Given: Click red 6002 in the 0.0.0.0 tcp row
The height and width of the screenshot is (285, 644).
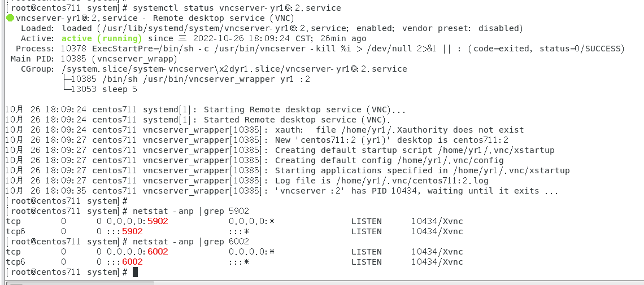Looking at the screenshot, I should (x=158, y=252).
